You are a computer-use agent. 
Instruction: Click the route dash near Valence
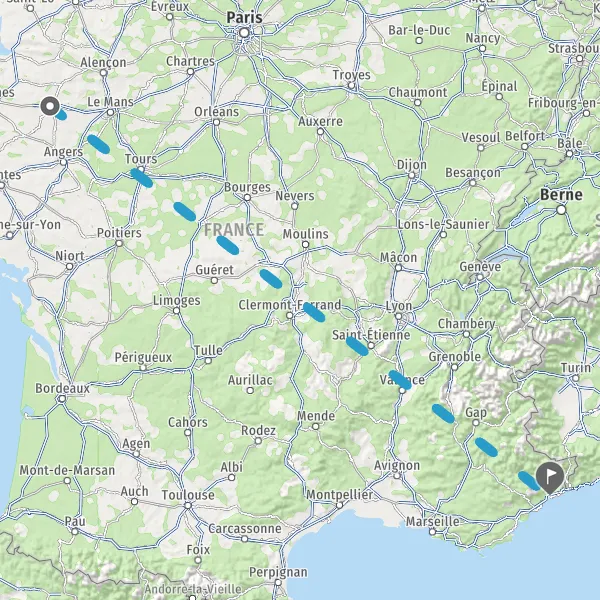[400, 380]
